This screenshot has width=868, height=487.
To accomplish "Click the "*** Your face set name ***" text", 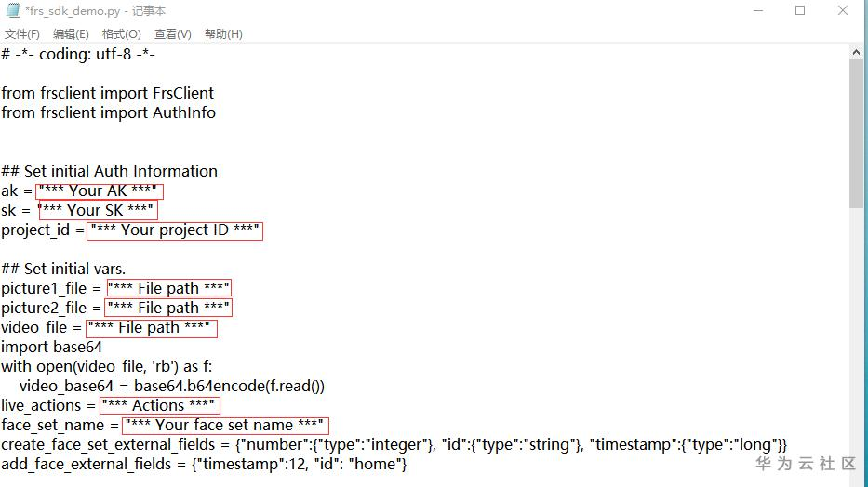I will pos(224,425).
